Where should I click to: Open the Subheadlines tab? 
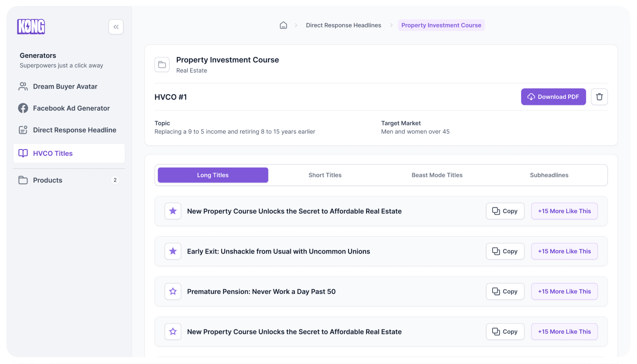[x=549, y=175]
